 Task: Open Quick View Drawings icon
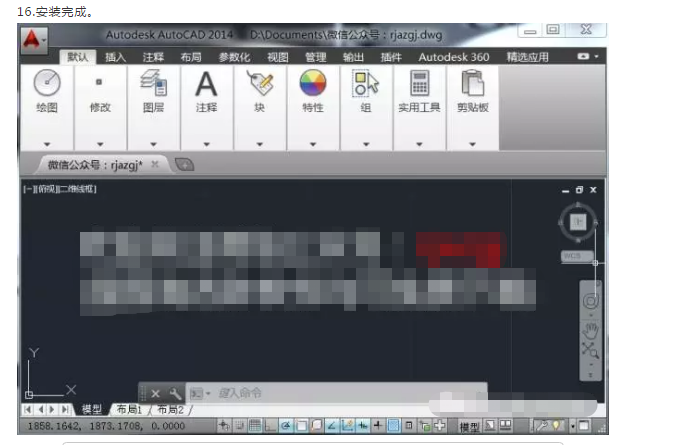coord(505,425)
